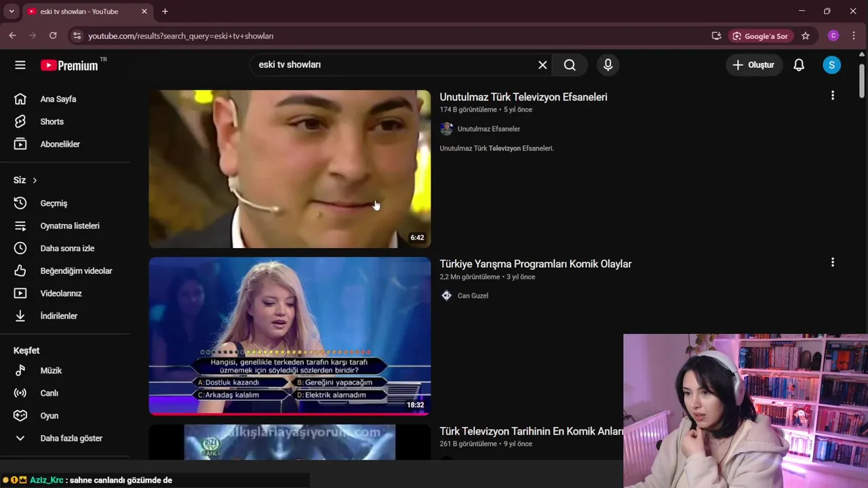Image resolution: width=868 pixels, height=488 pixels.
Task: Start voice search with microphone icon
Action: coord(608,65)
